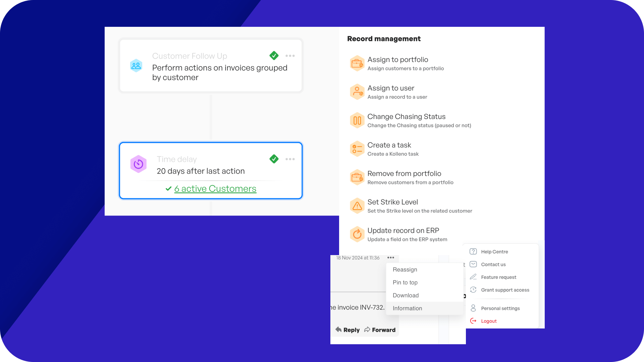This screenshot has width=644, height=362.
Task: Select the Change Chasing Status pause icon
Action: click(357, 120)
